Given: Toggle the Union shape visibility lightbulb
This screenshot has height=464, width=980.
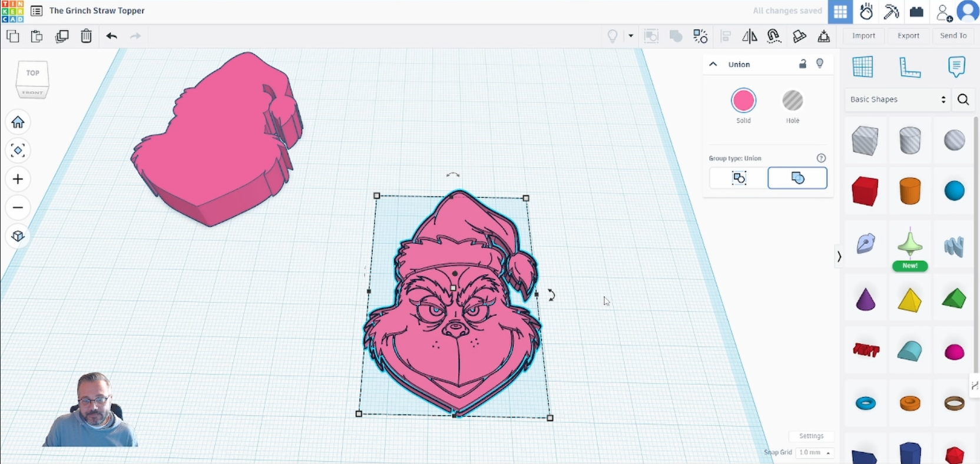Looking at the screenshot, I should tap(820, 64).
